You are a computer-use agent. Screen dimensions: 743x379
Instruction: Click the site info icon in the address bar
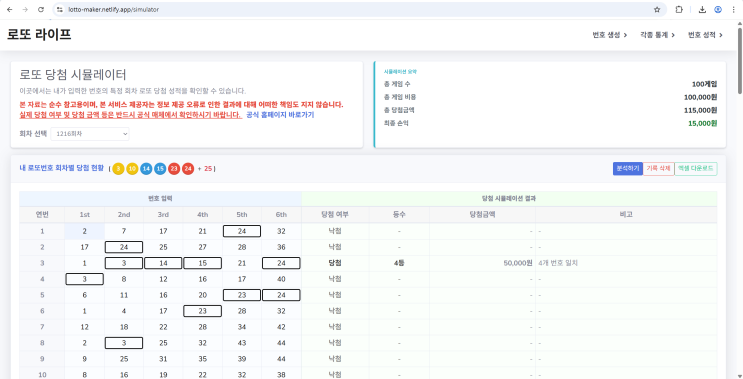[x=60, y=9]
